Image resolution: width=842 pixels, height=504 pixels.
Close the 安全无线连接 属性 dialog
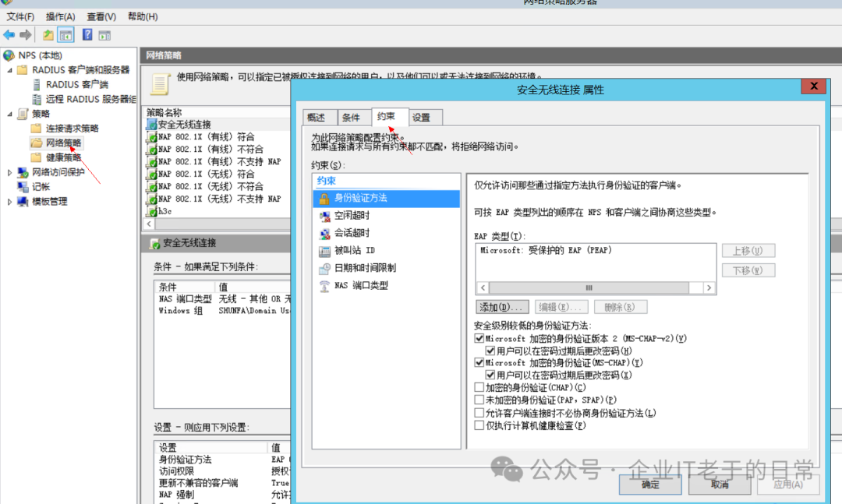[813, 86]
